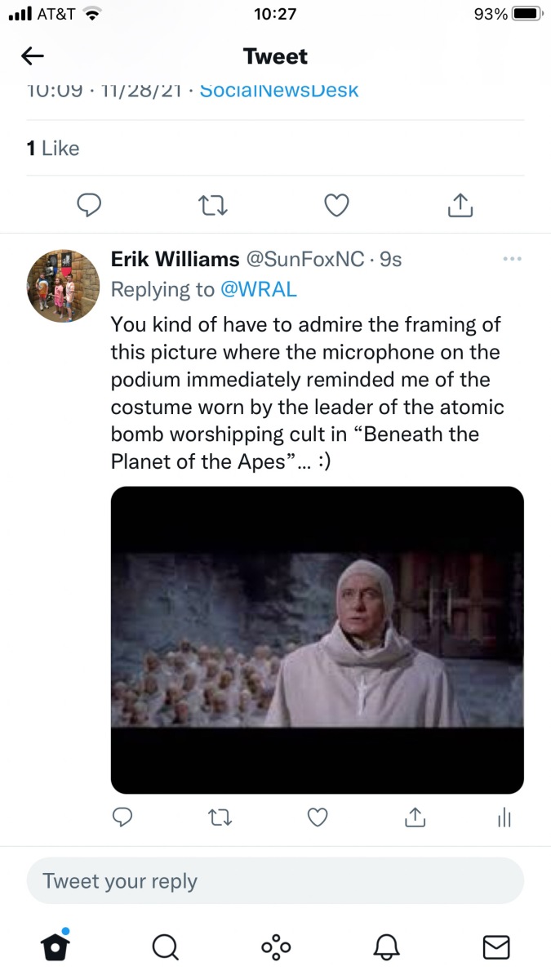This screenshot has height=980, width=551.
Task: Tap the Tweet your reply field
Action: click(x=275, y=881)
